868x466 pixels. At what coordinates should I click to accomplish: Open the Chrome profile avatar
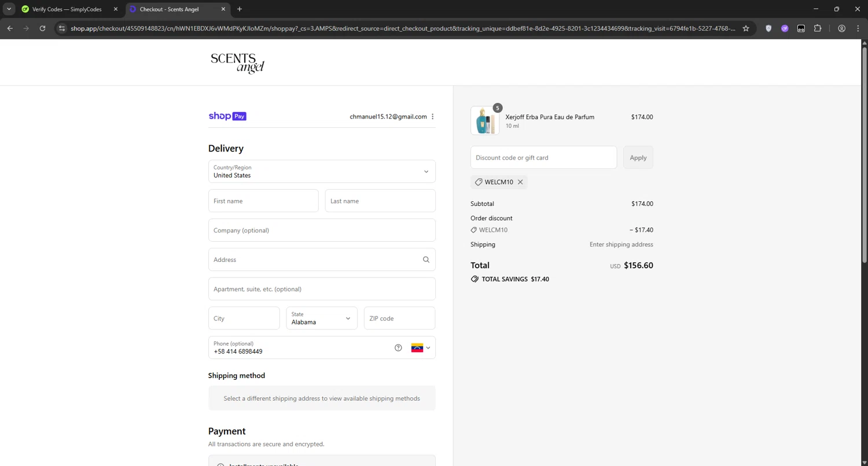[842, 28]
